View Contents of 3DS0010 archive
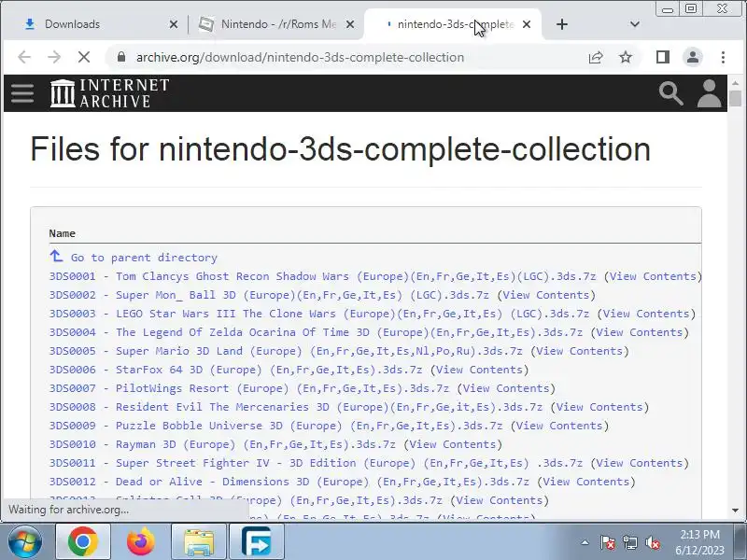The image size is (747, 560). pyautogui.click(x=453, y=444)
